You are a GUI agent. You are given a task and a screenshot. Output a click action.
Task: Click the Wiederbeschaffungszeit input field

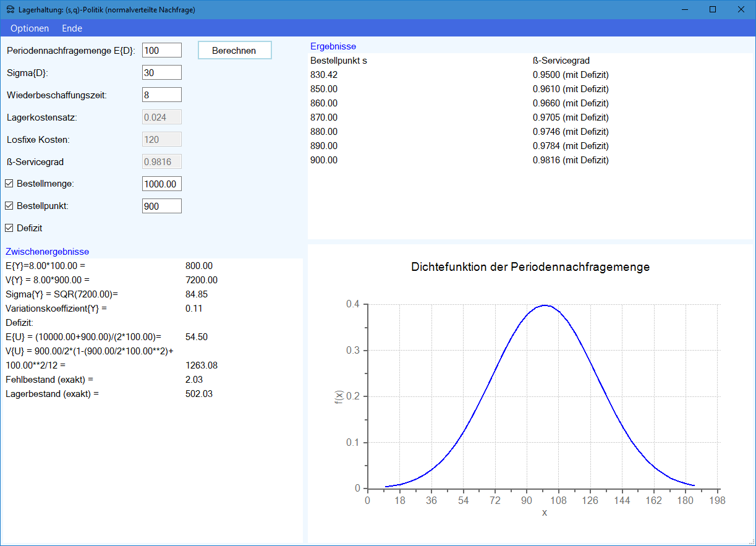[161, 95]
